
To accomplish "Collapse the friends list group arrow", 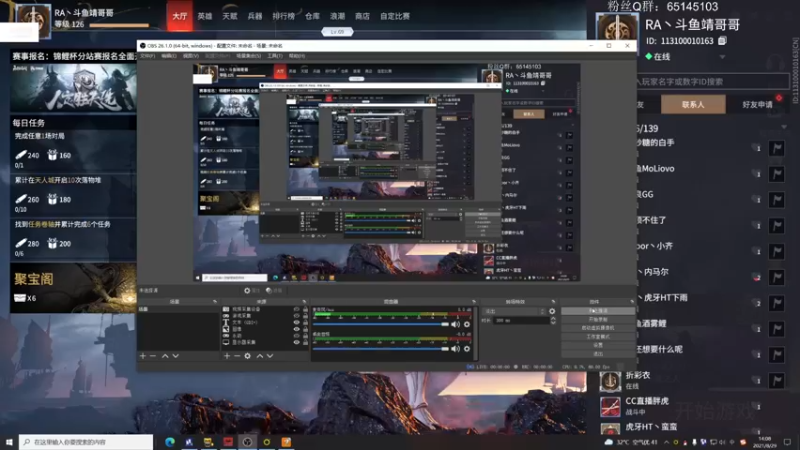I will (784, 127).
